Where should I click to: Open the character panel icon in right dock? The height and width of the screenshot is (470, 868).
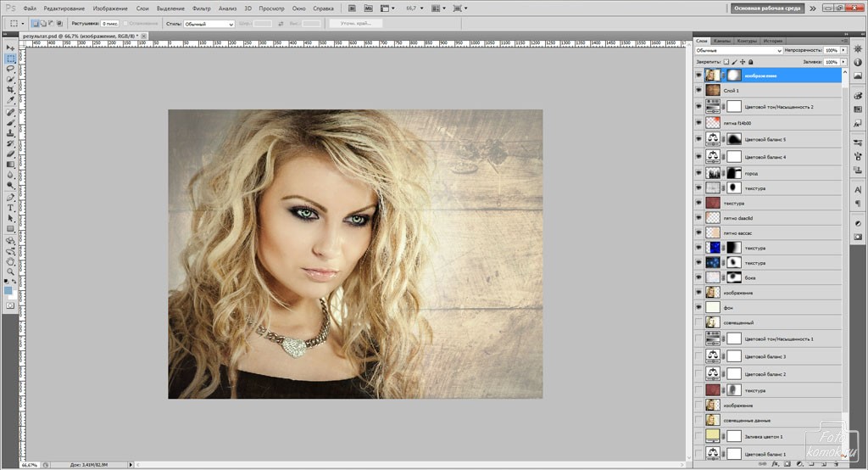click(x=858, y=190)
